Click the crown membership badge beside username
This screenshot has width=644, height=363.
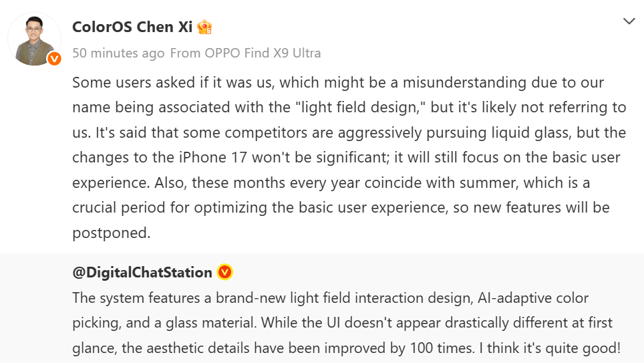204,27
